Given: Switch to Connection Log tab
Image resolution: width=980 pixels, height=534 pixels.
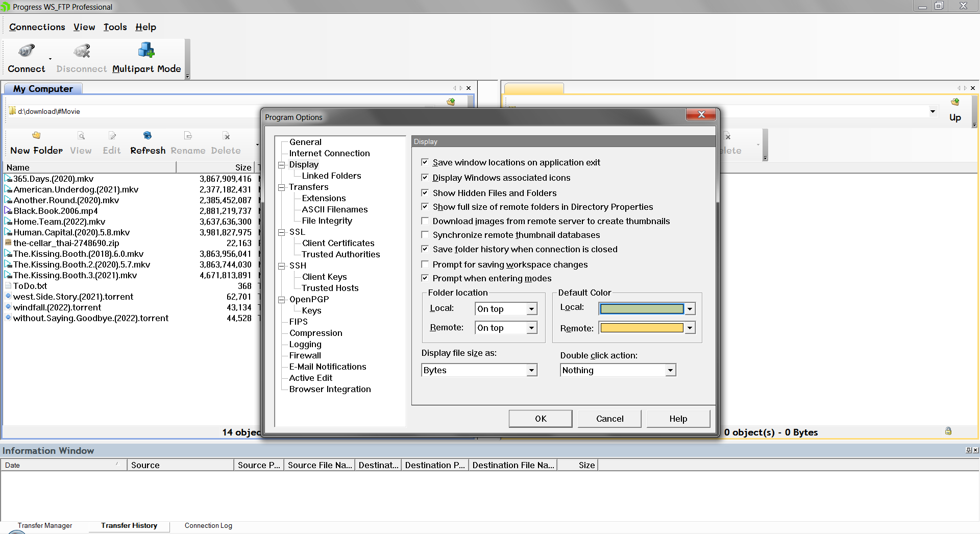Looking at the screenshot, I should [x=208, y=525].
